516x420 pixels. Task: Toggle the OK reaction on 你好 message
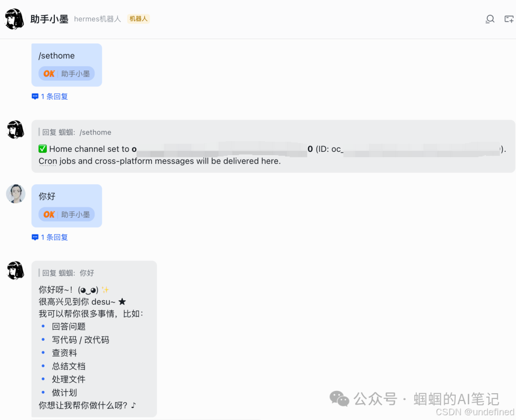click(x=66, y=214)
